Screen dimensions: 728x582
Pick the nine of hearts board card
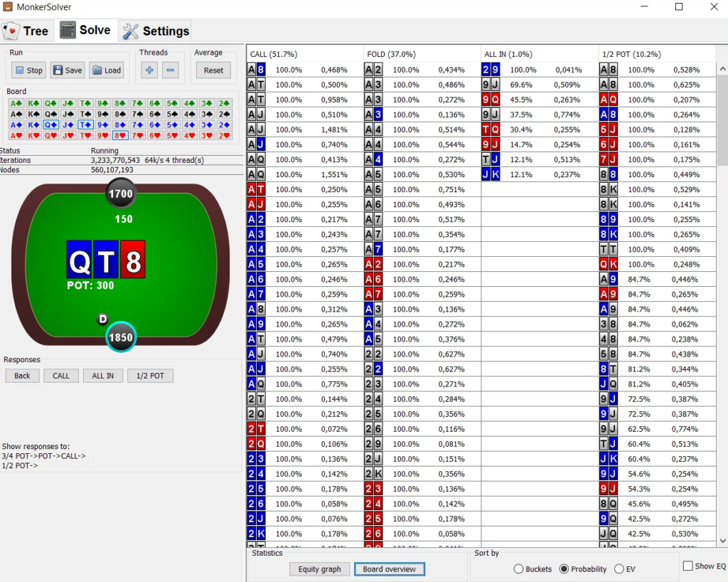tap(102, 135)
